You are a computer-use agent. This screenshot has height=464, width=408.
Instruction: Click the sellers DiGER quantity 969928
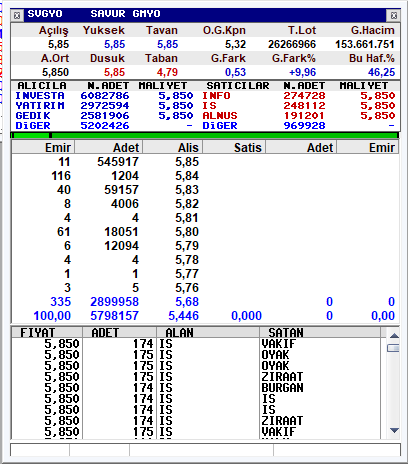point(304,126)
